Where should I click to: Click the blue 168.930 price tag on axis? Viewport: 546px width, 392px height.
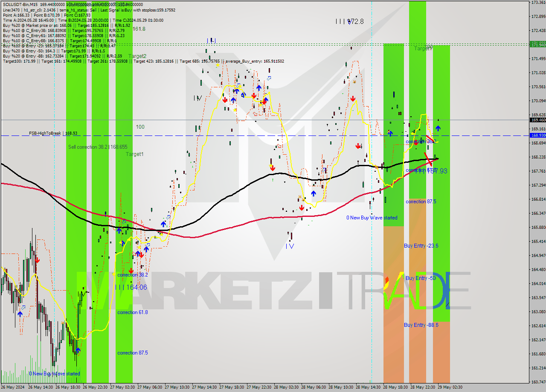click(x=538, y=135)
